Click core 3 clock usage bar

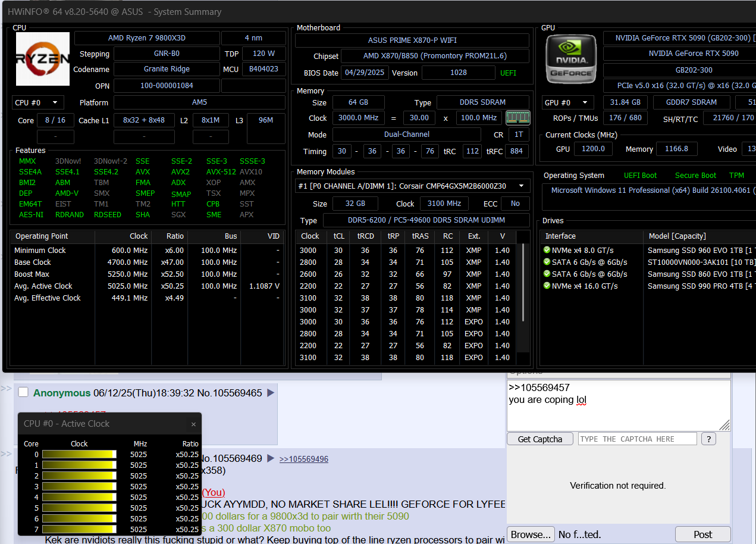coord(79,487)
